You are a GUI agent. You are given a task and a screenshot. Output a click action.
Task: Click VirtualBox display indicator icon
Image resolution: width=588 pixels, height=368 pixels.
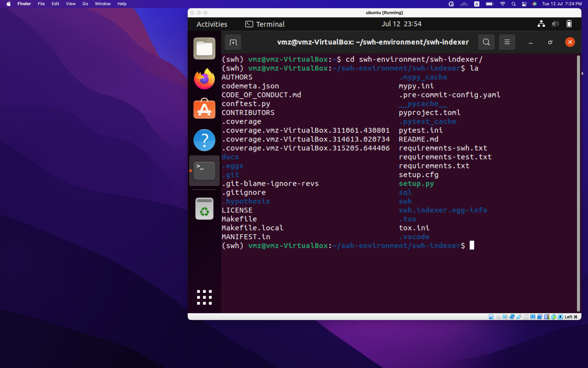533,317
